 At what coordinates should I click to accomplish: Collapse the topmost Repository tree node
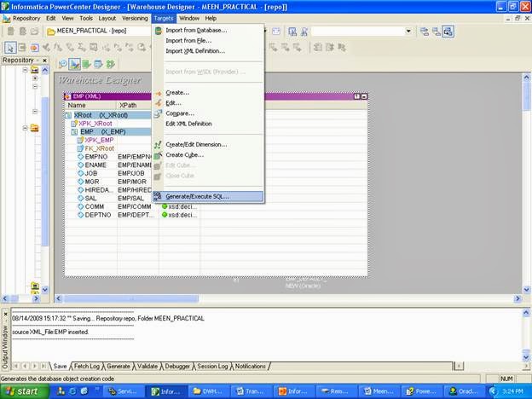click(25, 70)
